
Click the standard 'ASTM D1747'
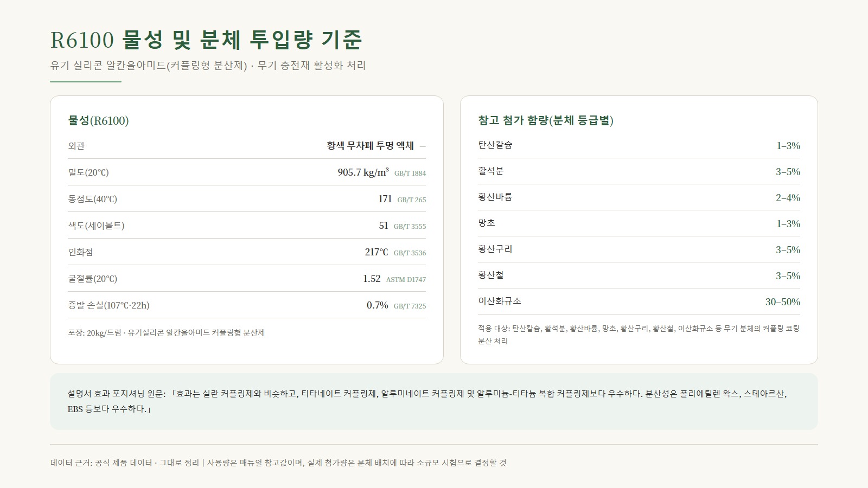pyautogui.click(x=406, y=280)
